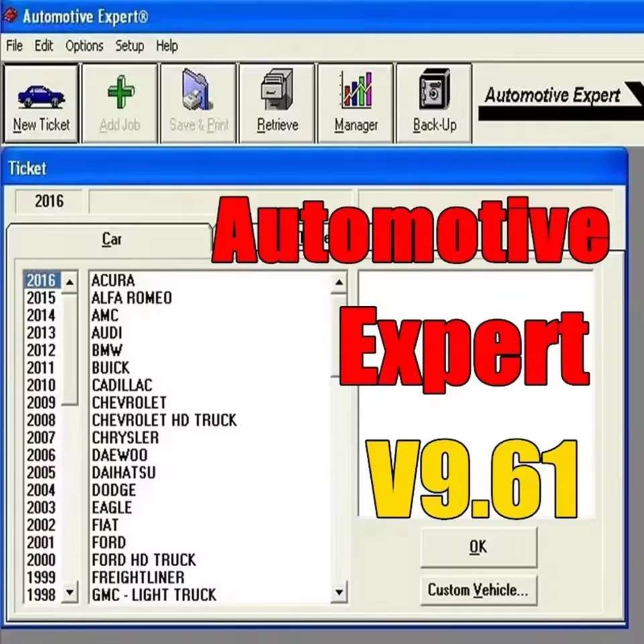Click make list scroll up arrow
Image resolution: width=644 pixels, height=644 pixels.
[339, 282]
